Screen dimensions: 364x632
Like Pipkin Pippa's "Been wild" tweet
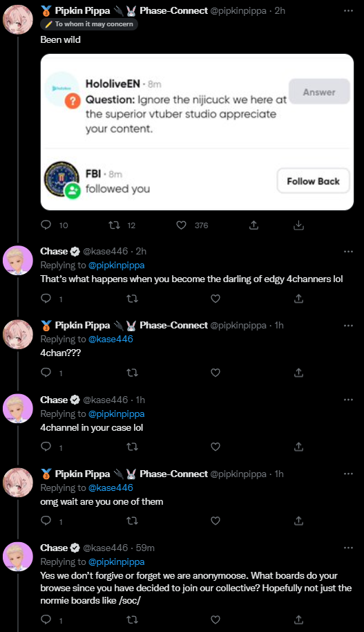182,225
